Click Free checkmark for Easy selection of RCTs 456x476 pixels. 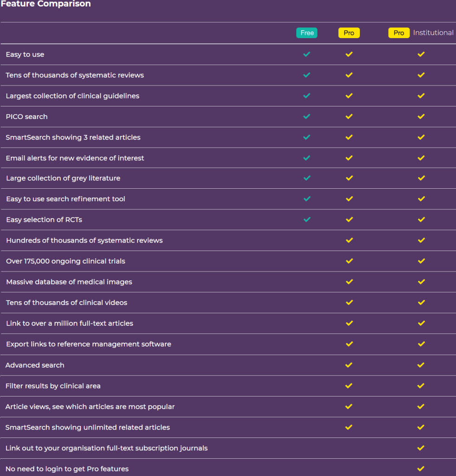tap(306, 219)
